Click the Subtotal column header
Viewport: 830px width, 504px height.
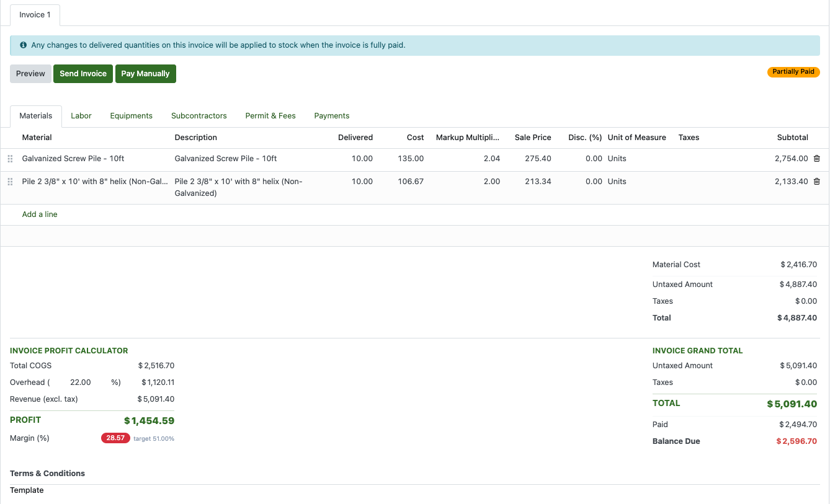pos(793,138)
